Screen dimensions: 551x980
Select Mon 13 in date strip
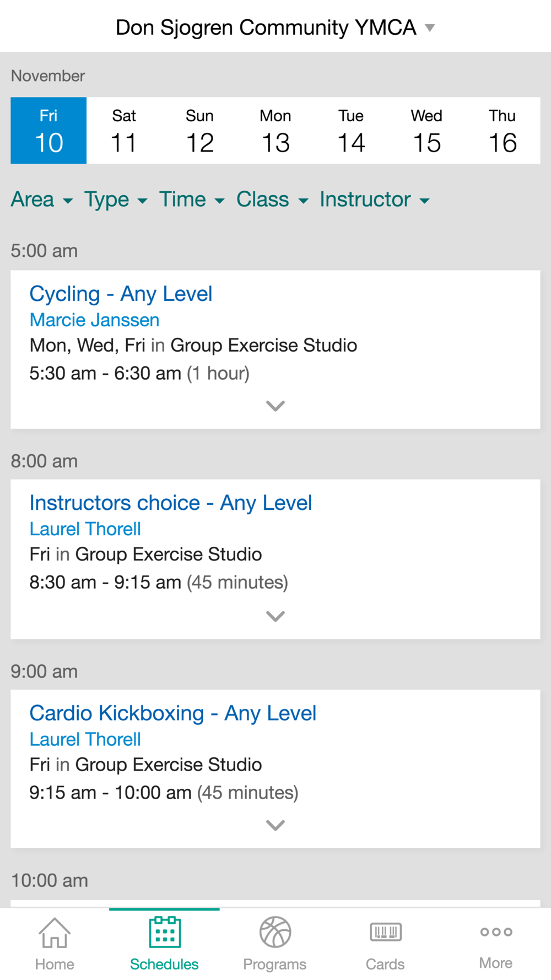point(275,131)
